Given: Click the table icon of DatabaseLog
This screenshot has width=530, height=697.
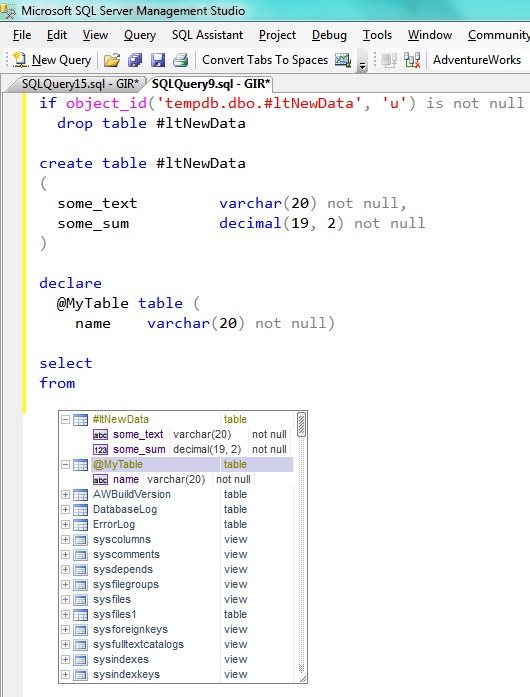Looking at the screenshot, I should click(80, 510).
